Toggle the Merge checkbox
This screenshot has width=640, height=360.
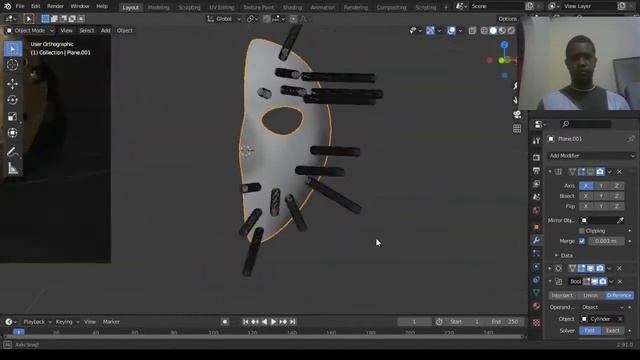click(x=582, y=241)
